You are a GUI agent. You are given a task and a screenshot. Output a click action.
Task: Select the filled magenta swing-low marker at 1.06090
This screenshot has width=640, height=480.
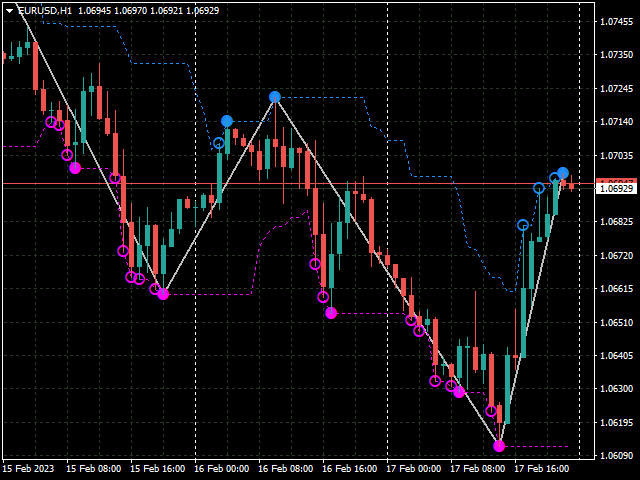[499, 446]
